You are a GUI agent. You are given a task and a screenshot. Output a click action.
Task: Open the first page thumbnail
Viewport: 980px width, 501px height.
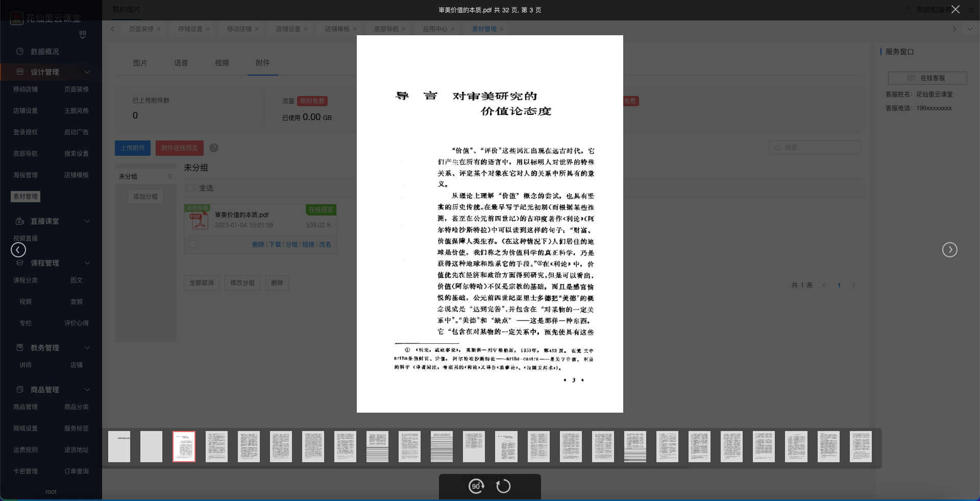pyautogui.click(x=119, y=446)
